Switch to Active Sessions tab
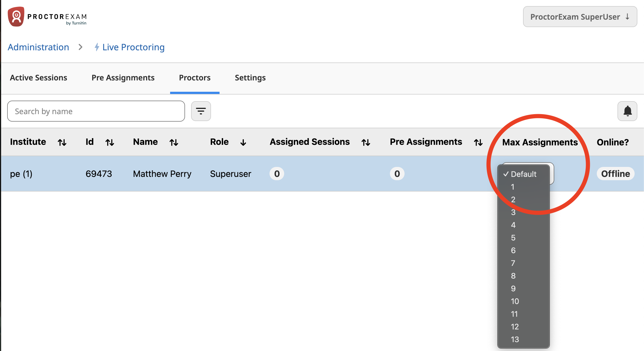This screenshot has height=351, width=644. click(39, 78)
